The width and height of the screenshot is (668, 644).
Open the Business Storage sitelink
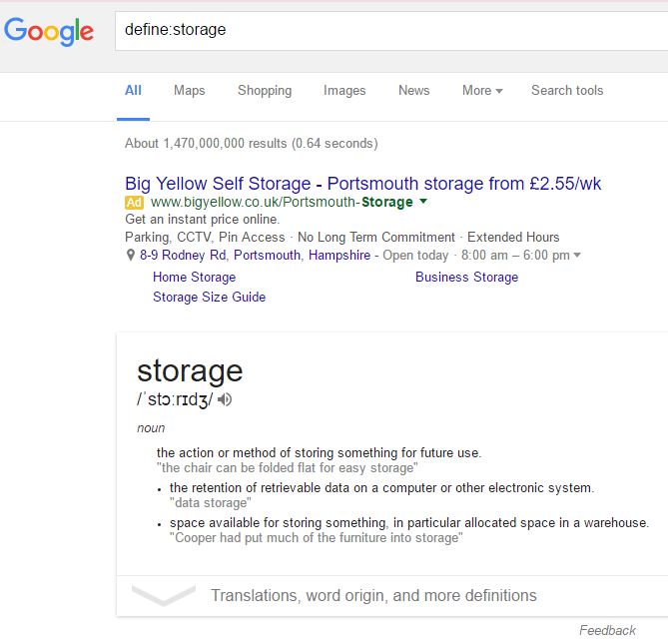pyautogui.click(x=466, y=278)
